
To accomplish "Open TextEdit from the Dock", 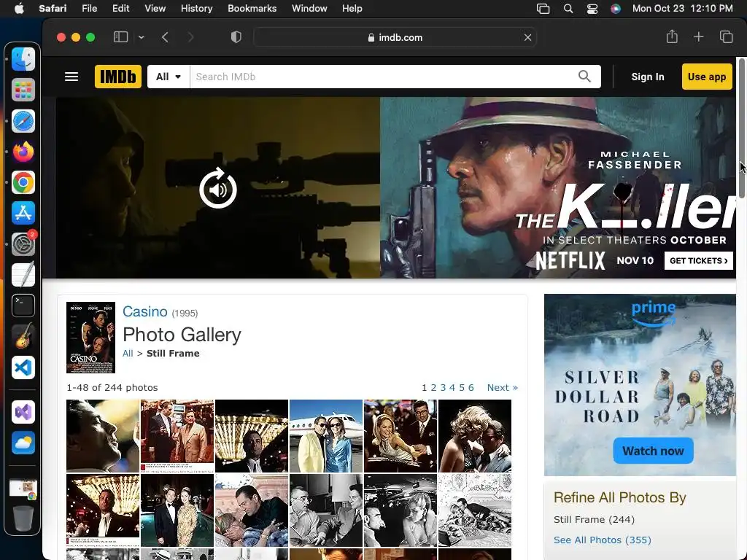I will (23, 275).
